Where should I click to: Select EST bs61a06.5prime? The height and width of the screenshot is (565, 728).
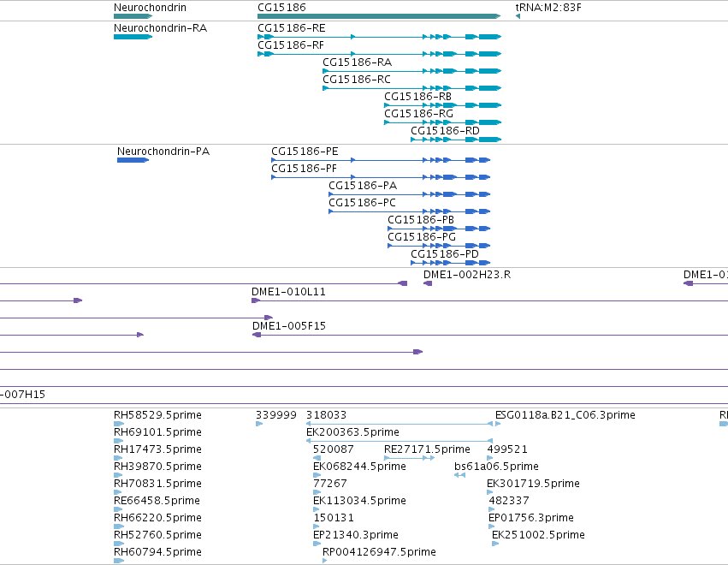[496, 467]
